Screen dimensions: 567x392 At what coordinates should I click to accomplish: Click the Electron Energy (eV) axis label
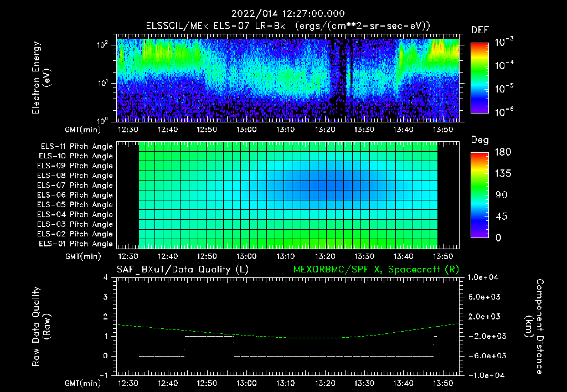(x=41, y=78)
